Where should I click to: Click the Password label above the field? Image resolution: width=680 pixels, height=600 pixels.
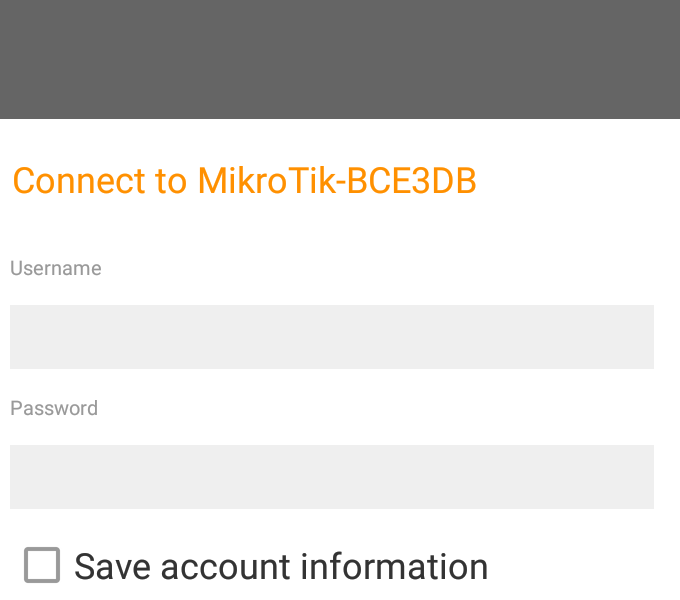(54, 408)
